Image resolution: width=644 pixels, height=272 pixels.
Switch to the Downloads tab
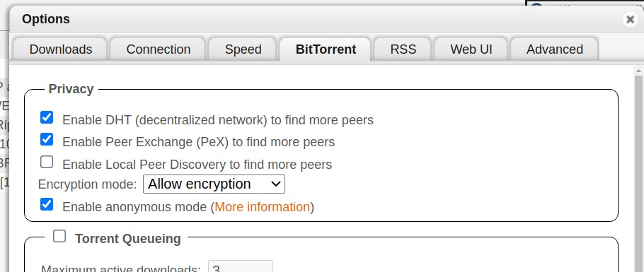[61, 49]
